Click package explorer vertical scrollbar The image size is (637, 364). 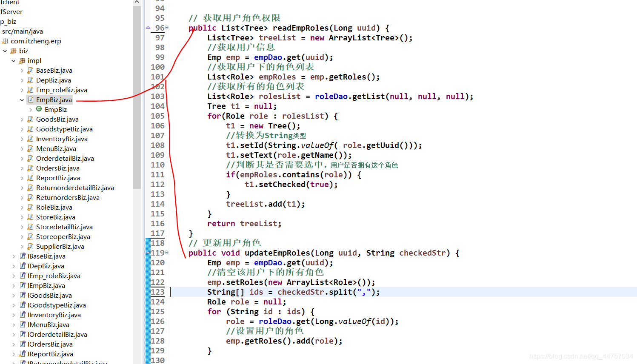tap(137, 97)
